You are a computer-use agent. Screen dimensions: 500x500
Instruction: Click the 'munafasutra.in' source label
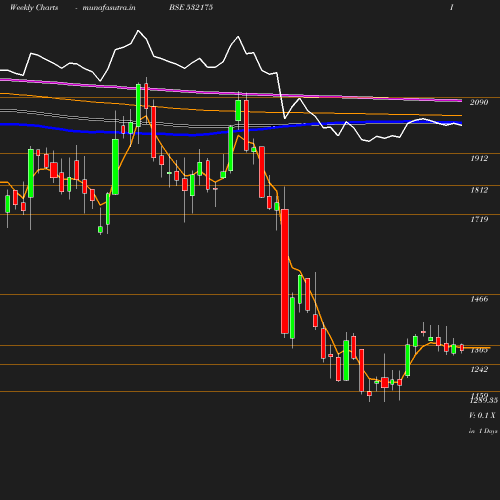coord(109,8)
